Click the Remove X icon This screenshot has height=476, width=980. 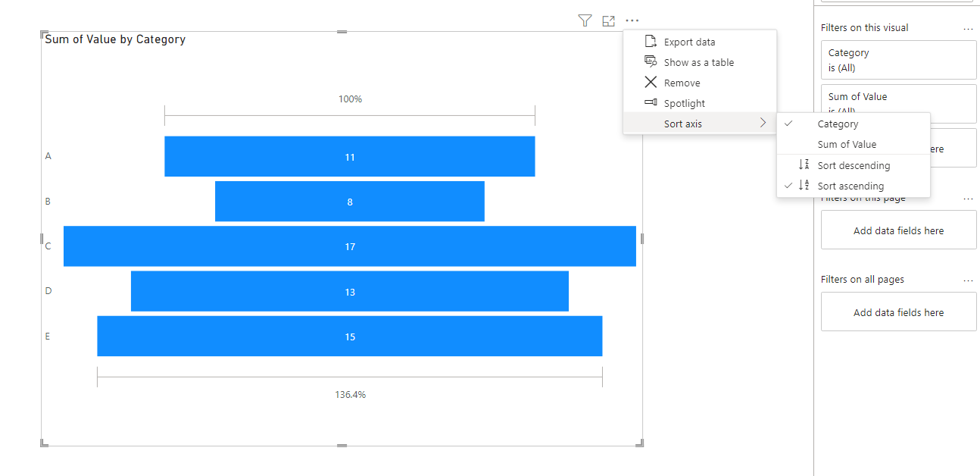pyautogui.click(x=650, y=82)
